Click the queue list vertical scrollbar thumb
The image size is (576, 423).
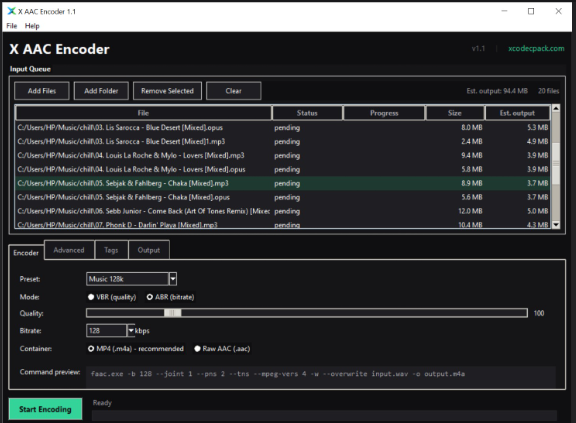coord(556,163)
